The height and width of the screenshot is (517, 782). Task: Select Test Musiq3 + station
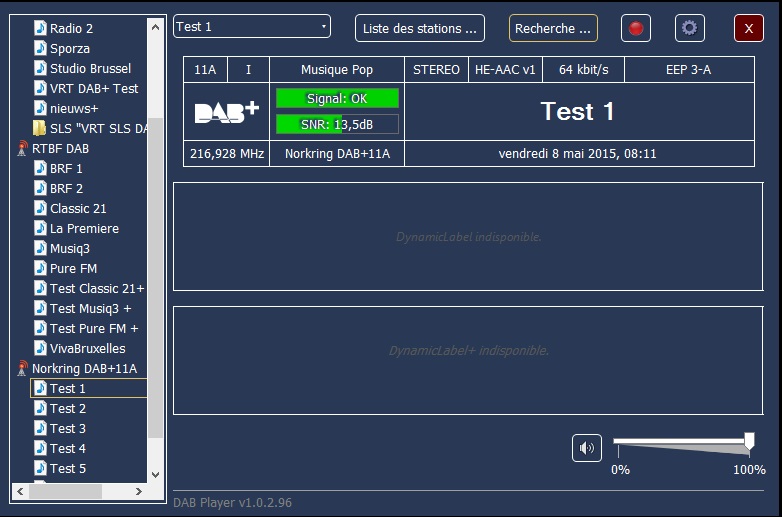[90, 309]
